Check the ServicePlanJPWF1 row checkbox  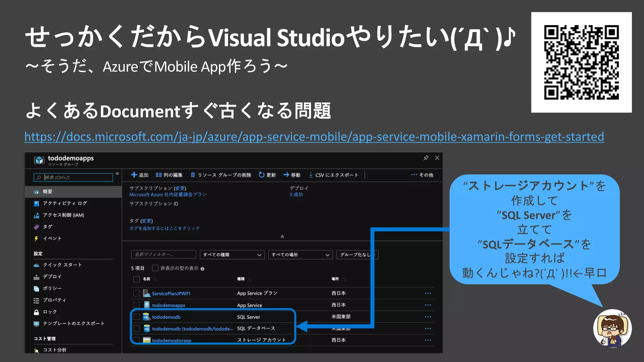[136, 293]
